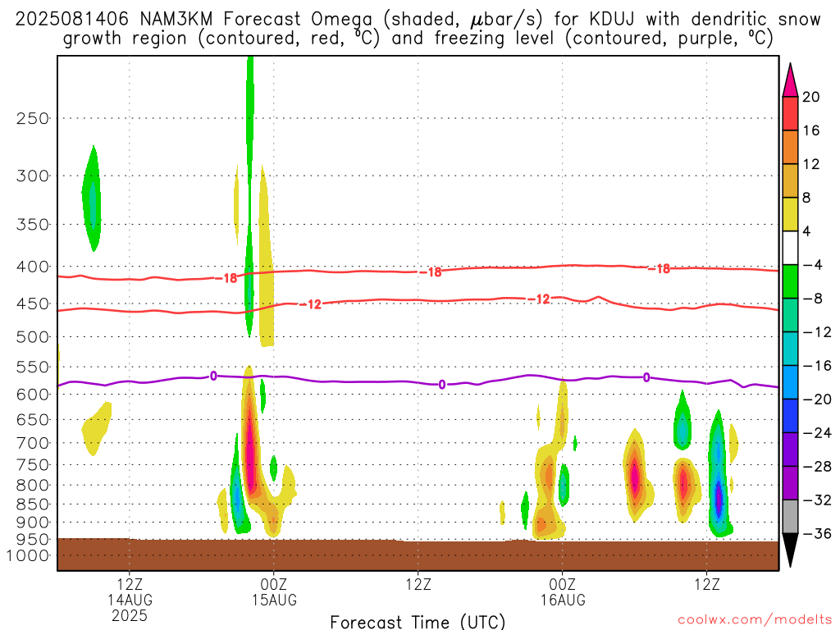This screenshot has height=630, width=840.
Task: Click the colorbar value label -8
Action: [x=813, y=299]
